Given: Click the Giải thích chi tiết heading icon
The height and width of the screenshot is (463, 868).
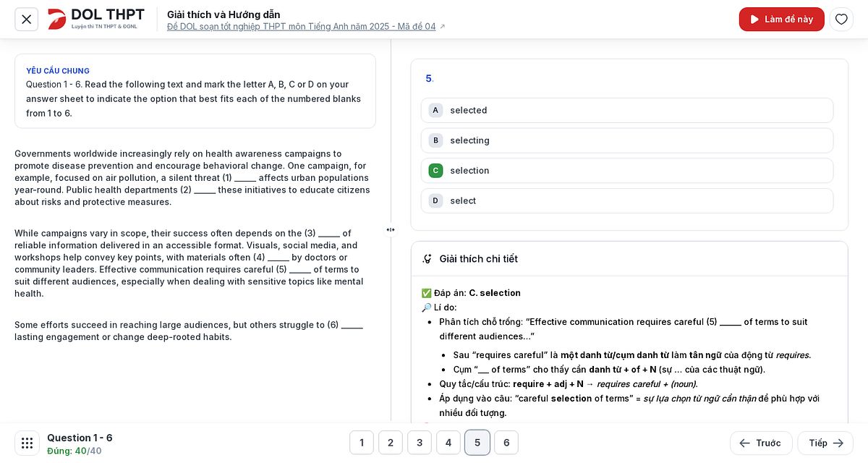Looking at the screenshot, I should click(427, 259).
